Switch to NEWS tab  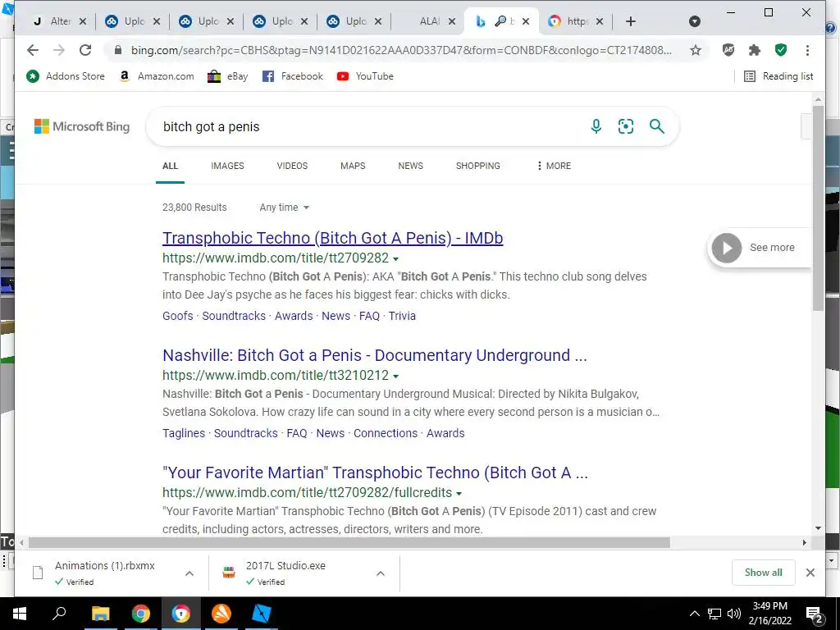(411, 166)
